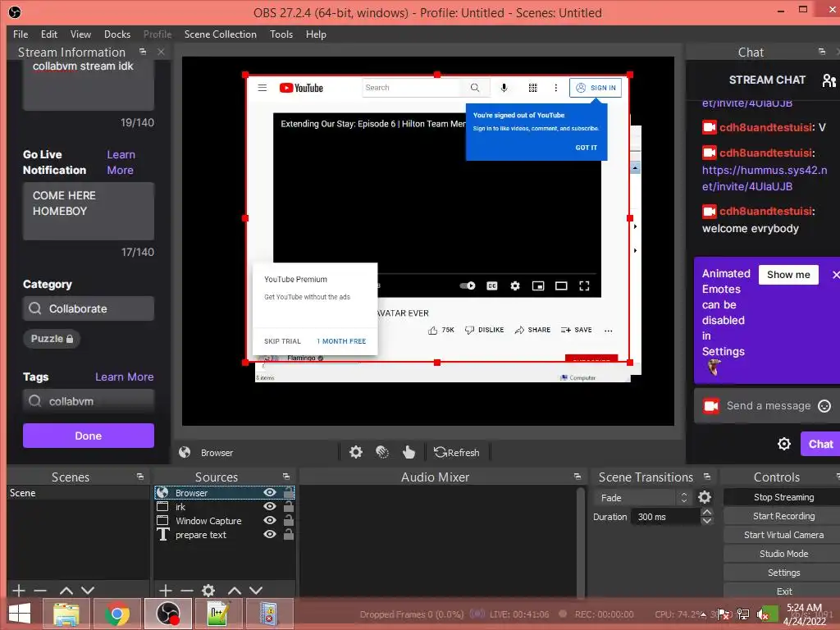Viewport: 840px width, 630px height.
Task: Toggle visibility of prepare text source
Action: tap(270, 534)
